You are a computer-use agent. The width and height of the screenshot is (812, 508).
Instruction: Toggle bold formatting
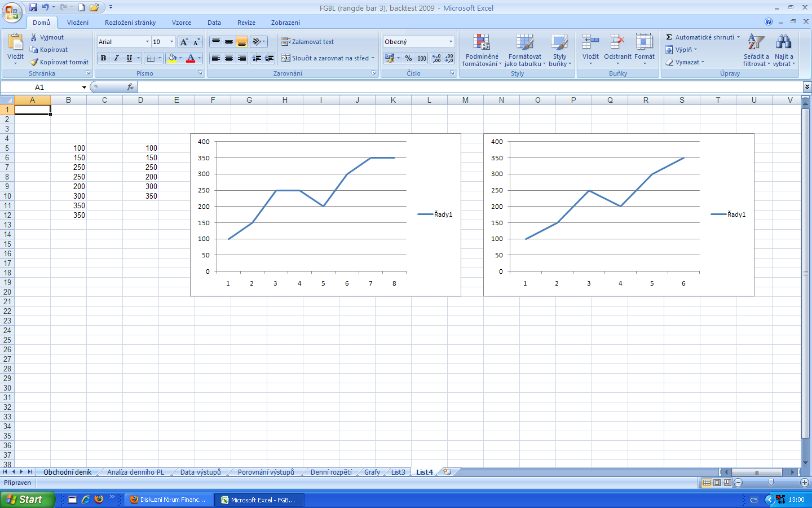point(103,58)
